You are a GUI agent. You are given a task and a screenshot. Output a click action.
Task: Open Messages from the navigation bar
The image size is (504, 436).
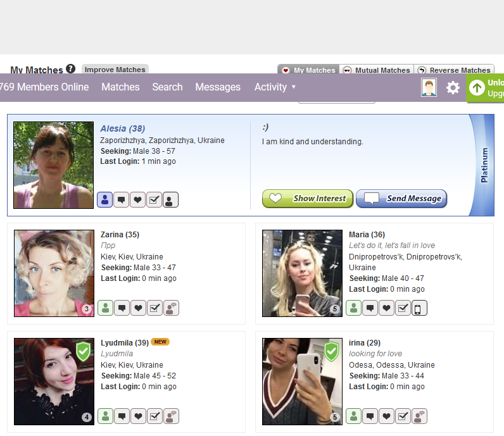coord(218,87)
